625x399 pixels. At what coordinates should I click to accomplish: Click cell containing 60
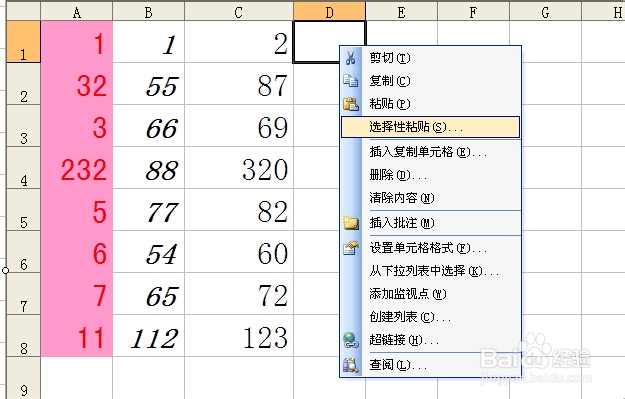point(239,252)
